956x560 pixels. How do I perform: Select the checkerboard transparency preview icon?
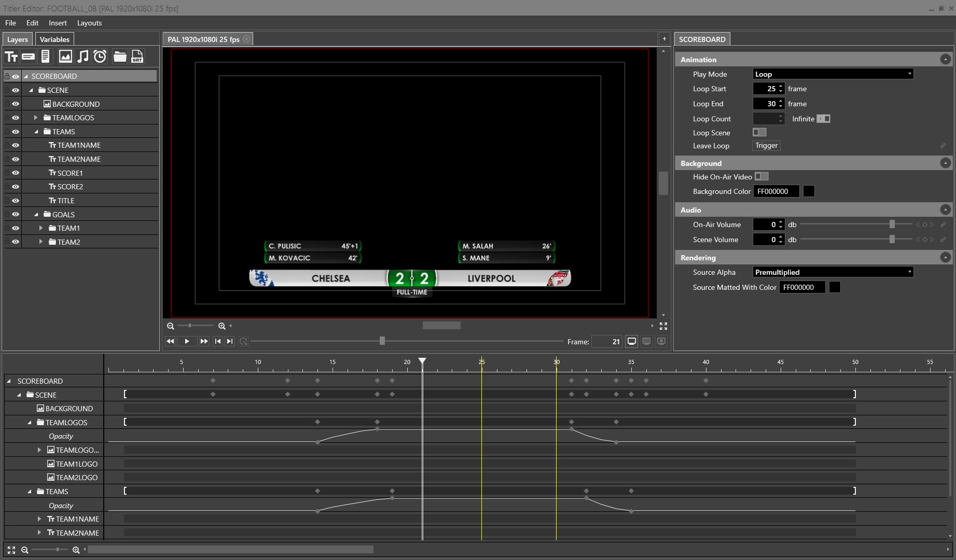click(646, 341)
